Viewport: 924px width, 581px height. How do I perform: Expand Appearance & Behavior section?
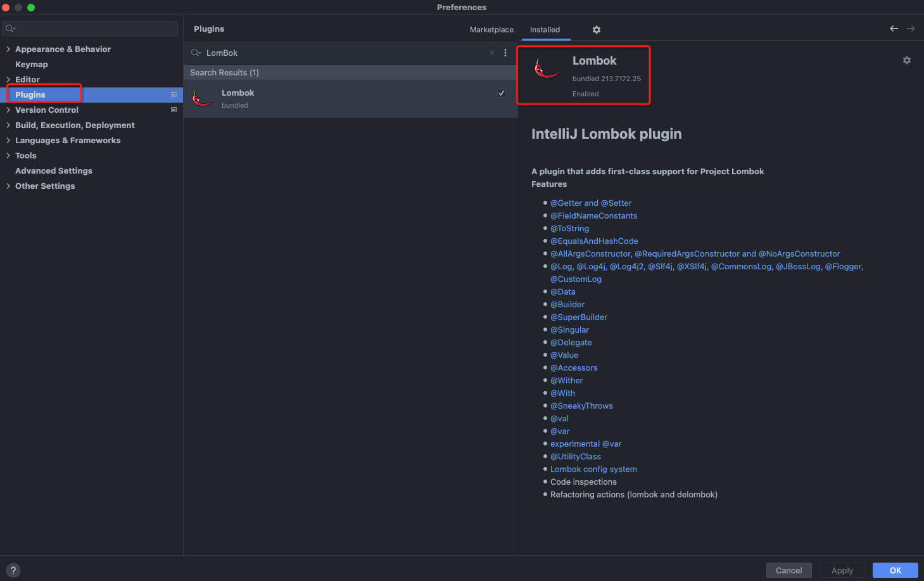[x=8, y=49]
